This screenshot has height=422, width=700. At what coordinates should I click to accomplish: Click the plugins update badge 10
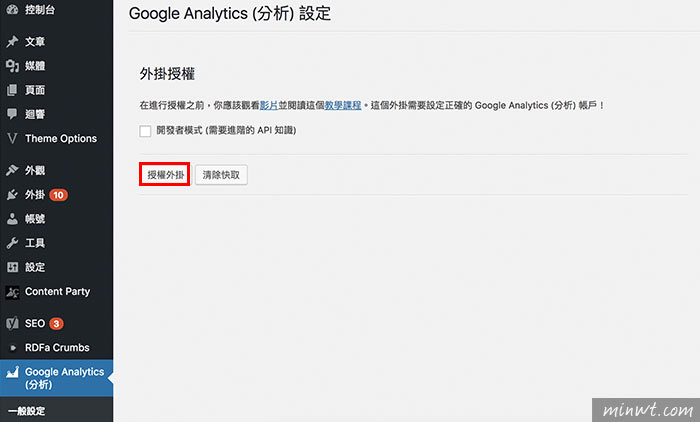(x=58, y=195)
